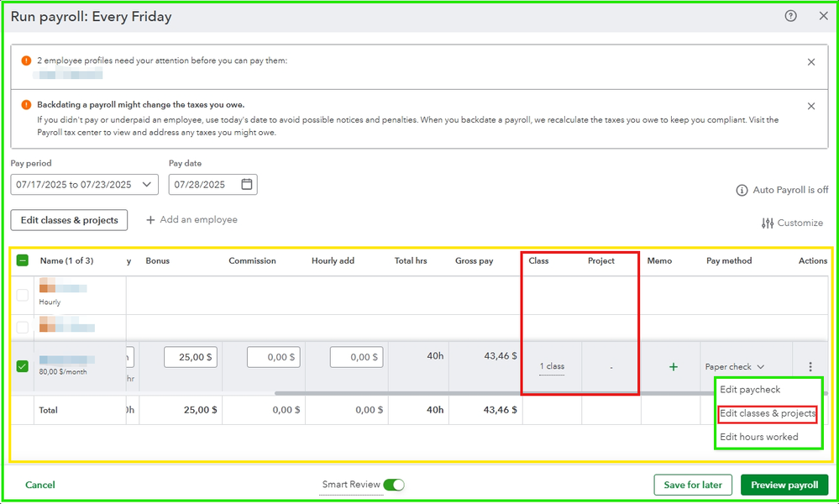839x504 pixels.
Task: Click Add an employee
Action: coord(191,220)
